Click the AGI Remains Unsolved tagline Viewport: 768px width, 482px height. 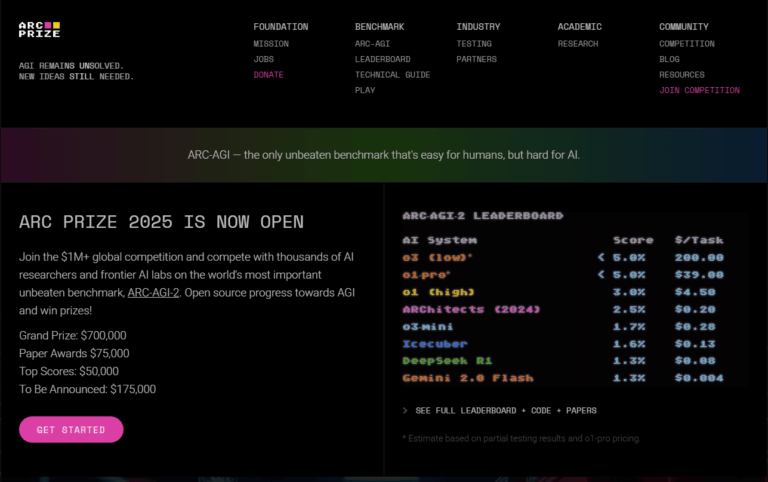tap(76, 71)
